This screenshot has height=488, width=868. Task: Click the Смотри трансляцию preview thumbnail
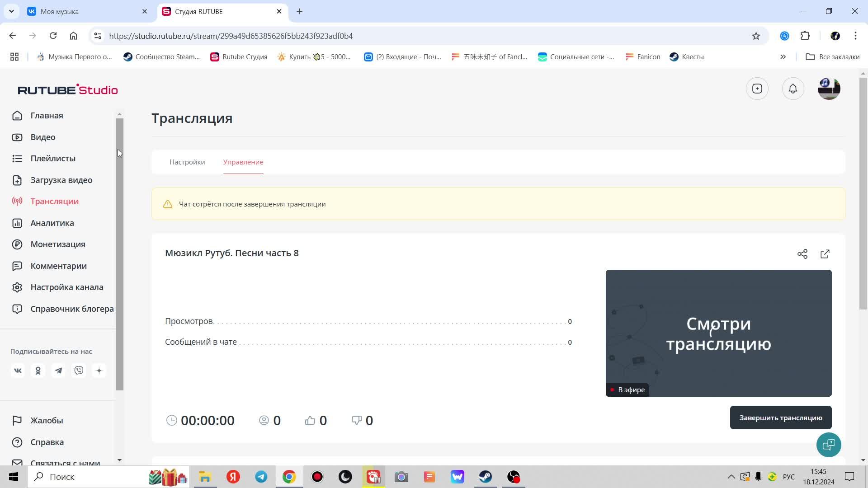(x=718, y=333)
